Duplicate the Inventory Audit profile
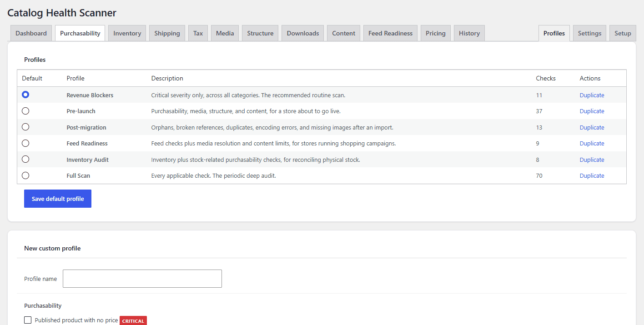This screenshot has height=325, width=644. 592,160
